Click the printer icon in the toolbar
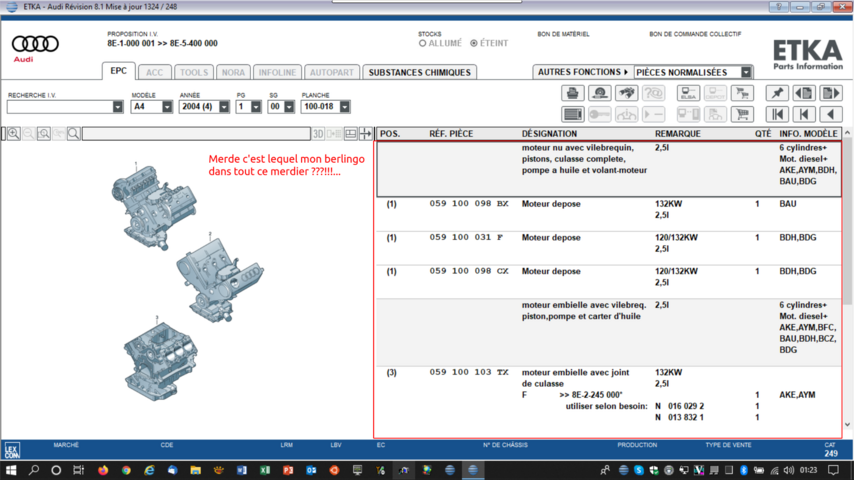The image size is (854, 480). [572, 93]
